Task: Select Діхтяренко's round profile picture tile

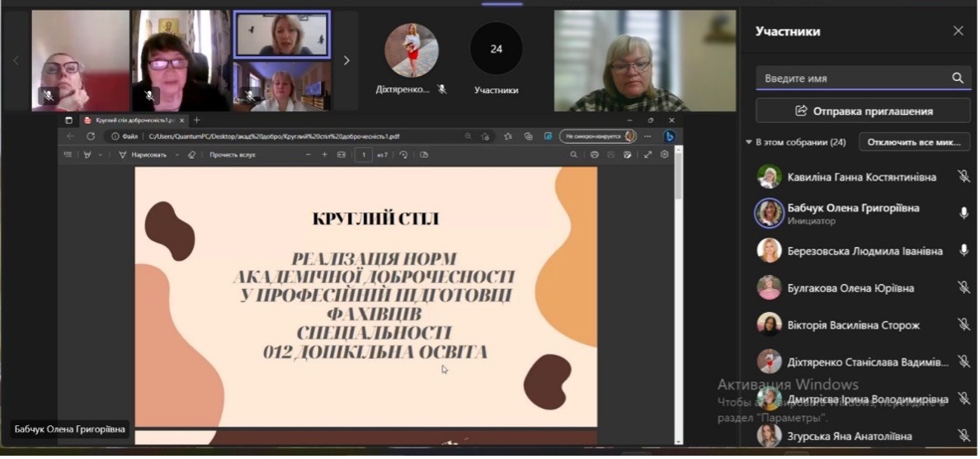Action: [411, 50]
